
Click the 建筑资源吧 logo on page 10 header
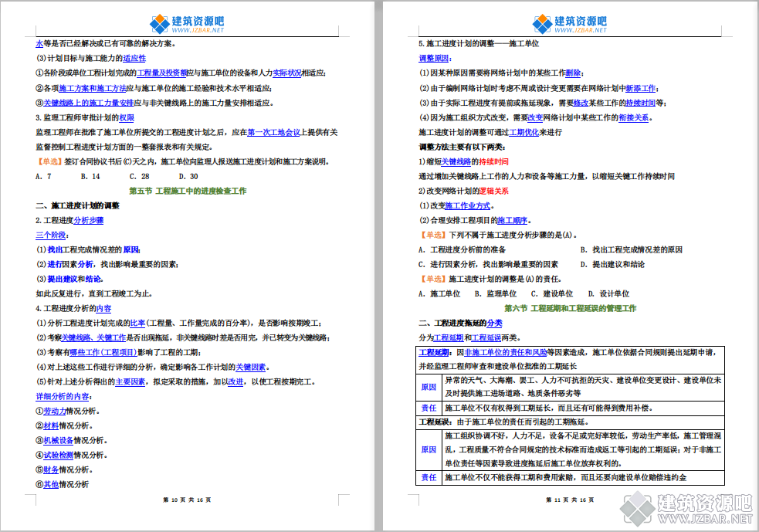tap(187, 23)
